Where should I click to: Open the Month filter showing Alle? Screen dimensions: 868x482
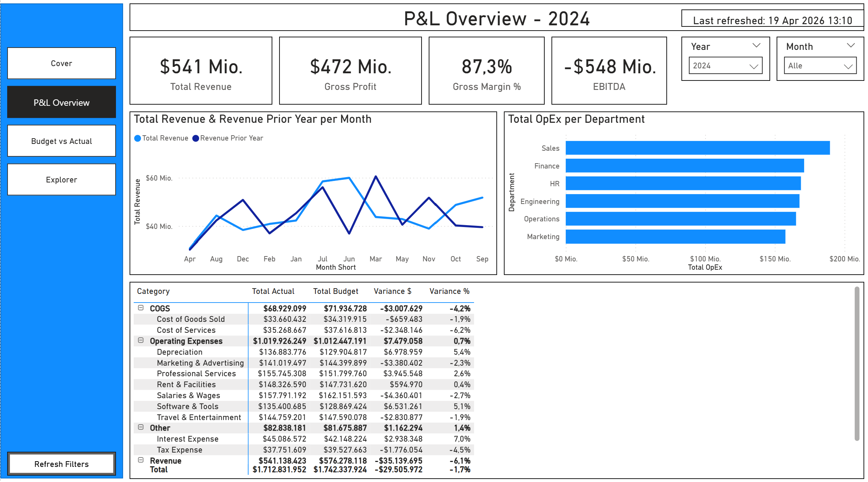[819, 65]
